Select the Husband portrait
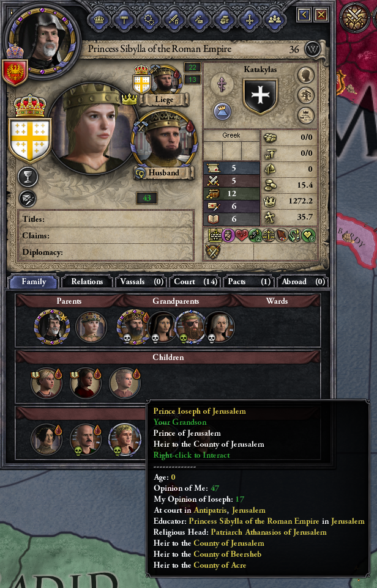377x588 pixels. (x=165, y=139)
